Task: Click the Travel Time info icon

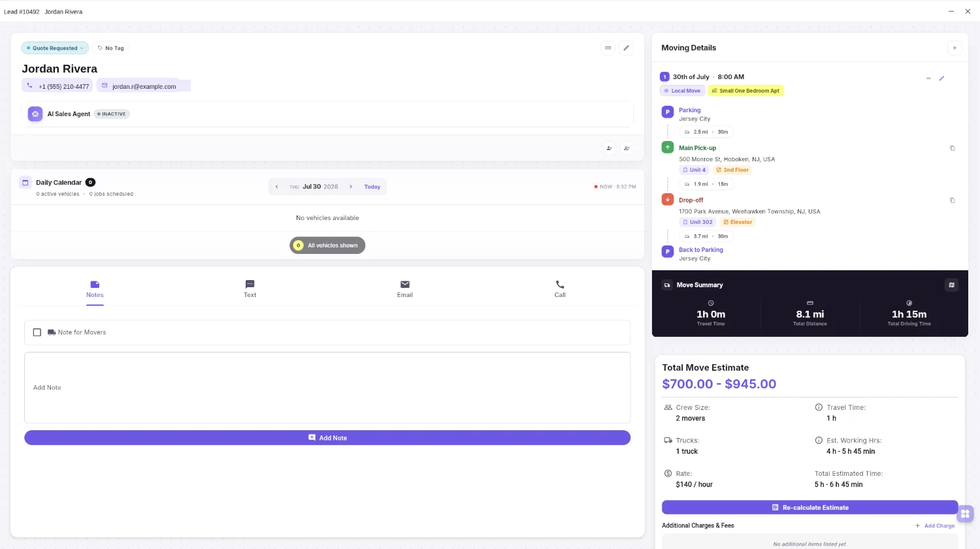Action: [x=819, y=407]
